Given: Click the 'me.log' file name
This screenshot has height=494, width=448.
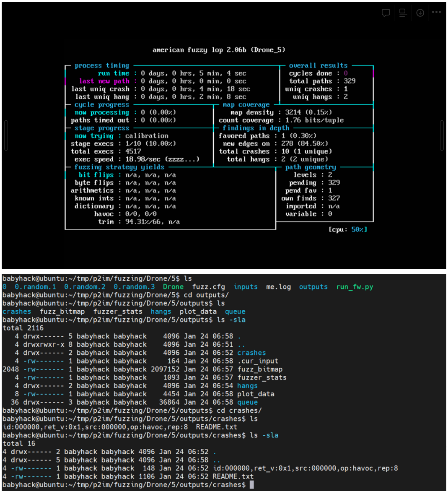Looking at the screenshot, I should [x=278, y=287].
